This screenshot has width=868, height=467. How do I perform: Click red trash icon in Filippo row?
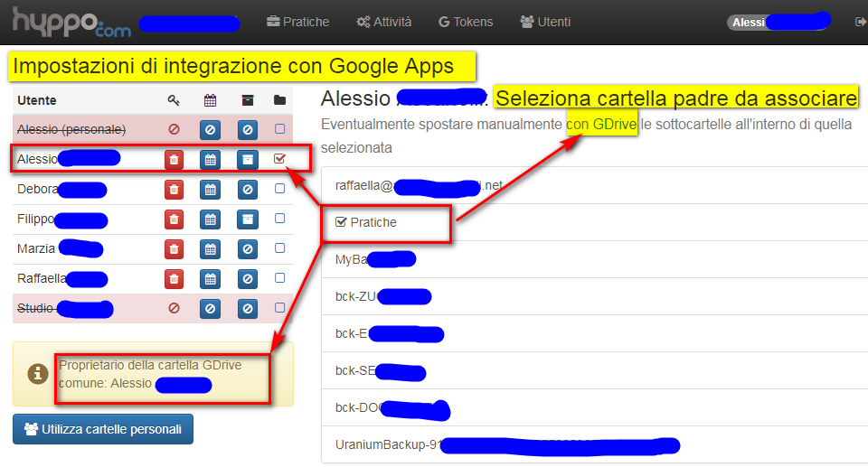174,219
